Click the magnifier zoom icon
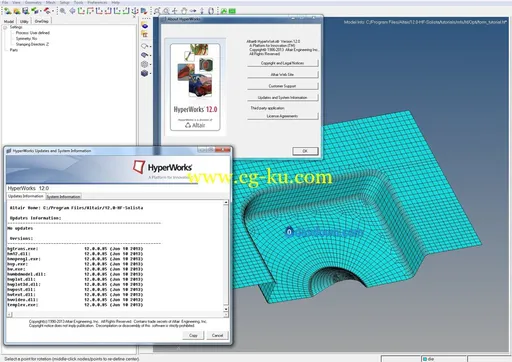The height and width of the screenshot is (362, 512). (x=62, y=11)
